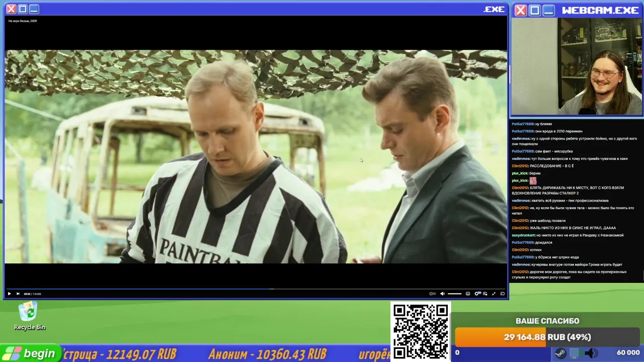Image resolution: width=644 pixels, height=362 pixels.
Task: Click the username sexydrunkart in chat
Action: click(x=523, y=235)
